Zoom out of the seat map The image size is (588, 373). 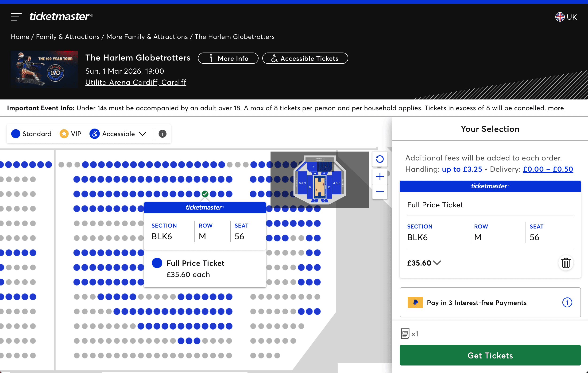[379, 192]
